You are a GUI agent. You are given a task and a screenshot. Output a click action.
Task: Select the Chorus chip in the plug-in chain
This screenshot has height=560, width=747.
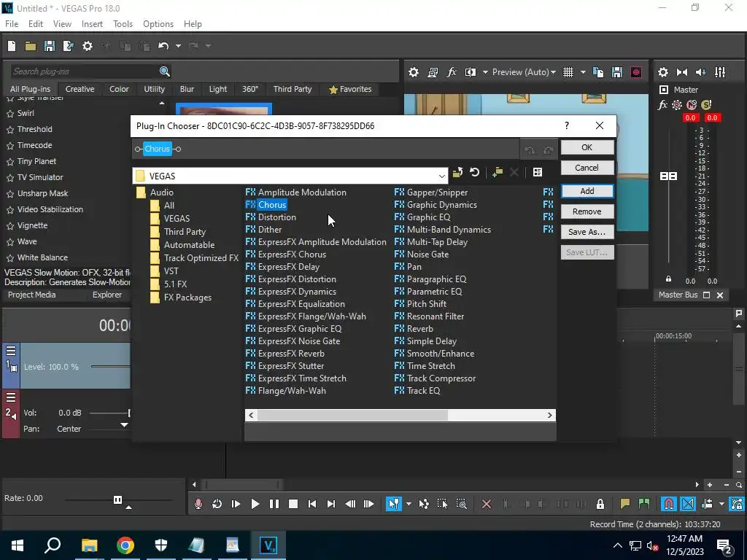158,149
